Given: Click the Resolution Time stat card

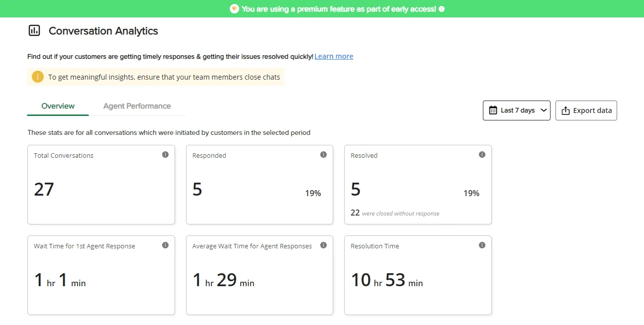Looking at the screenshot, I should coord(418,275).
